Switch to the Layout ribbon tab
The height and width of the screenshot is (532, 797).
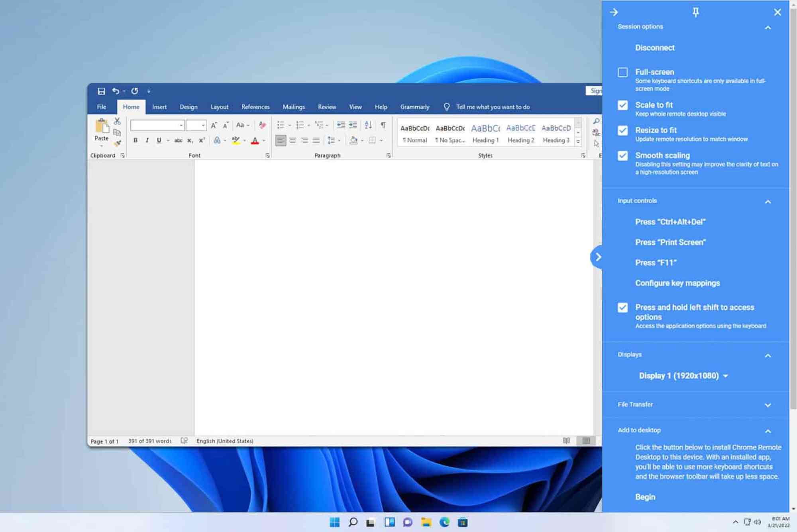220,107
